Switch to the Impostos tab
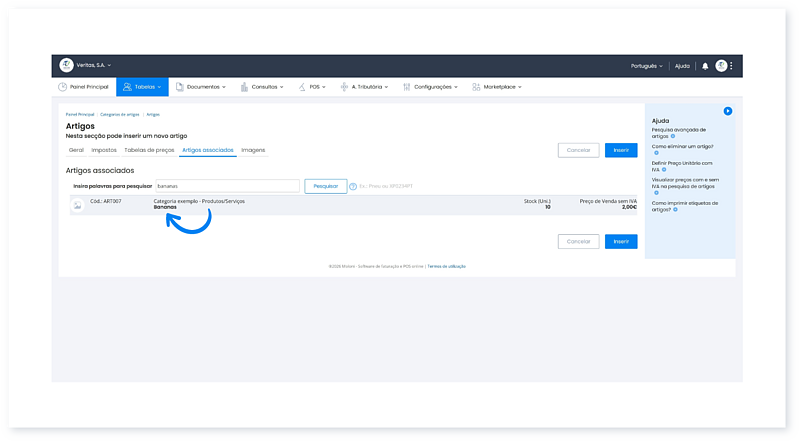 click(x=104, y=150)
